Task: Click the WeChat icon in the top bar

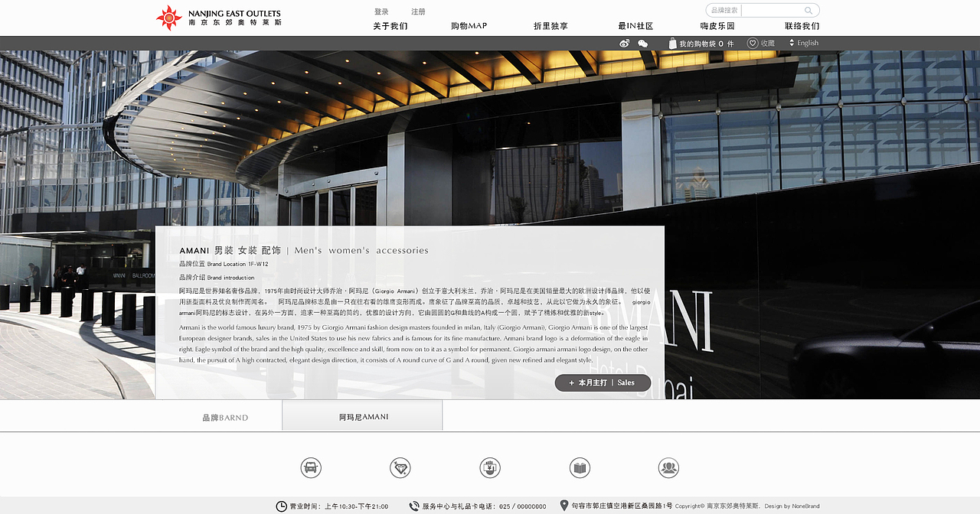Action: tap(643, 43)
